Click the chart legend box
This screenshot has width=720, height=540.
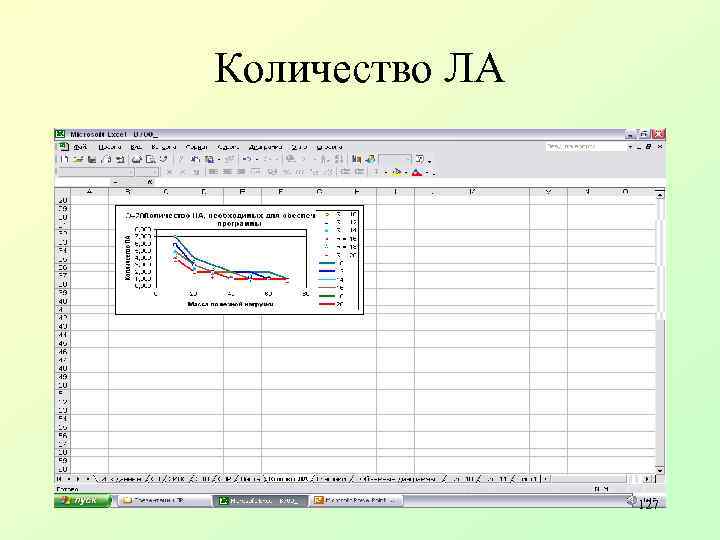[338, 260]
